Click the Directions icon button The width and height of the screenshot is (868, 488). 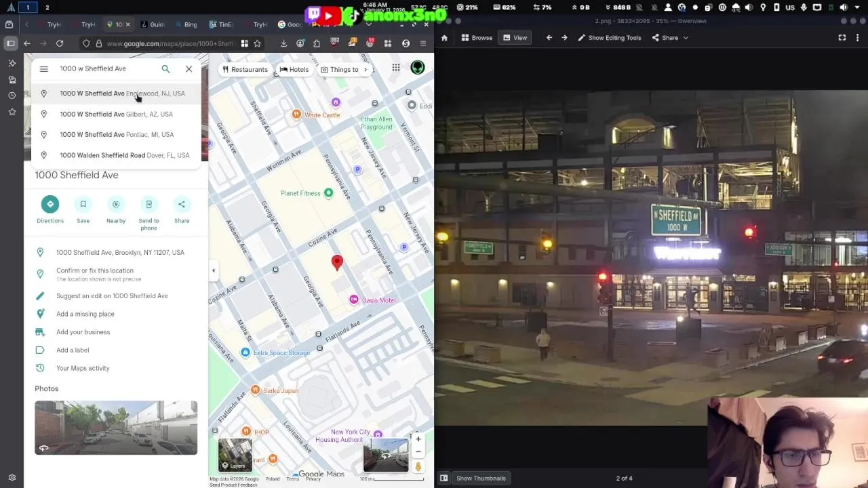point(50,204)
